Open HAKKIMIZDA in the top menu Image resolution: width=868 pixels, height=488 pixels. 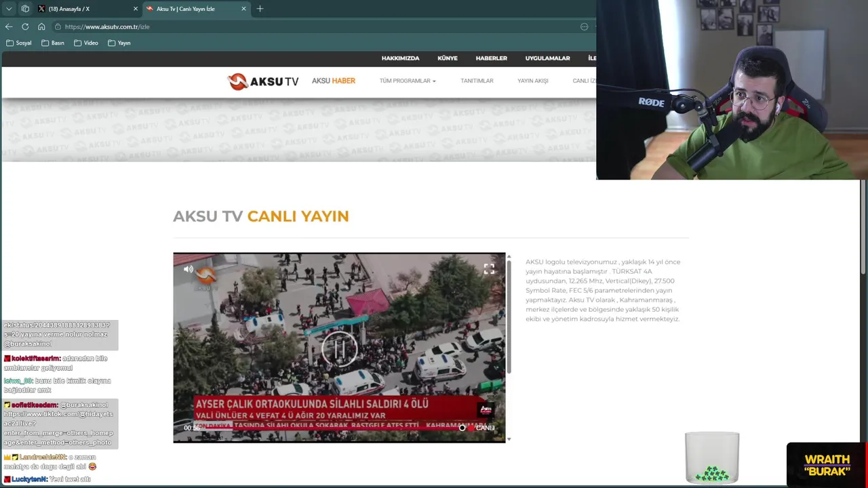click(x=400, y=58)
